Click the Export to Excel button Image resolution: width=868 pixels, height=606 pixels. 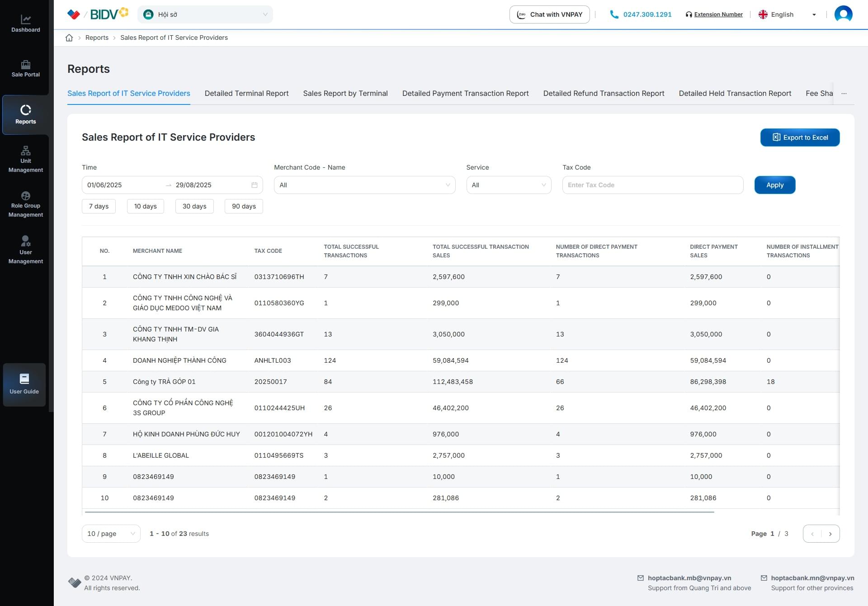800,137
